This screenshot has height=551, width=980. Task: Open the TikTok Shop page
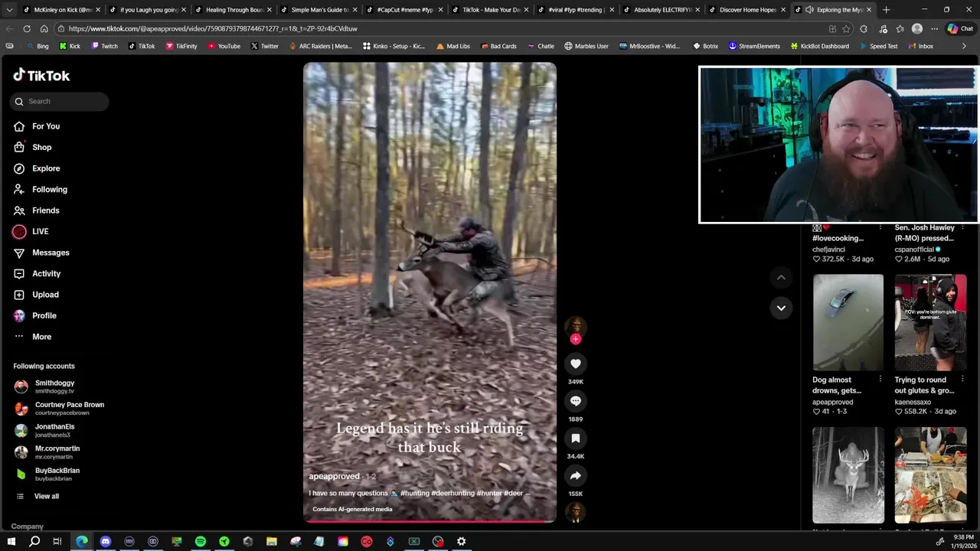pos(33,147)
